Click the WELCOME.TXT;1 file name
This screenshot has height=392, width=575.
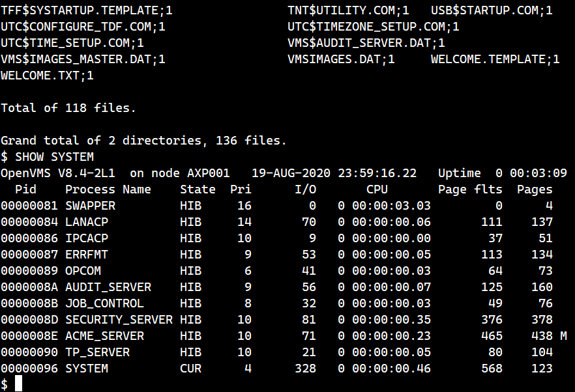(x=48, y=76)
